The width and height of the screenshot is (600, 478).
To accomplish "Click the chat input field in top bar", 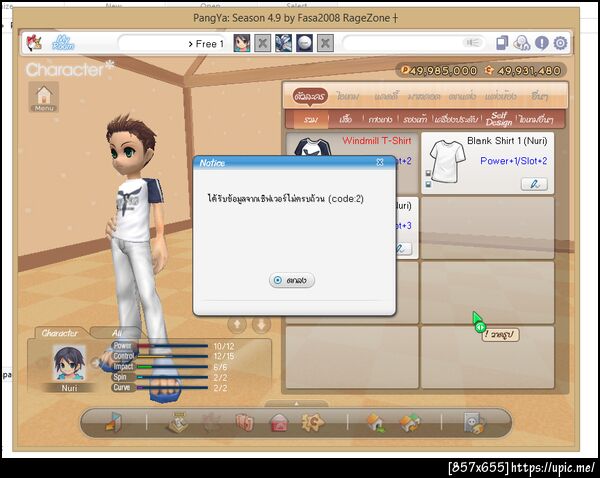I will pos(414,43).
